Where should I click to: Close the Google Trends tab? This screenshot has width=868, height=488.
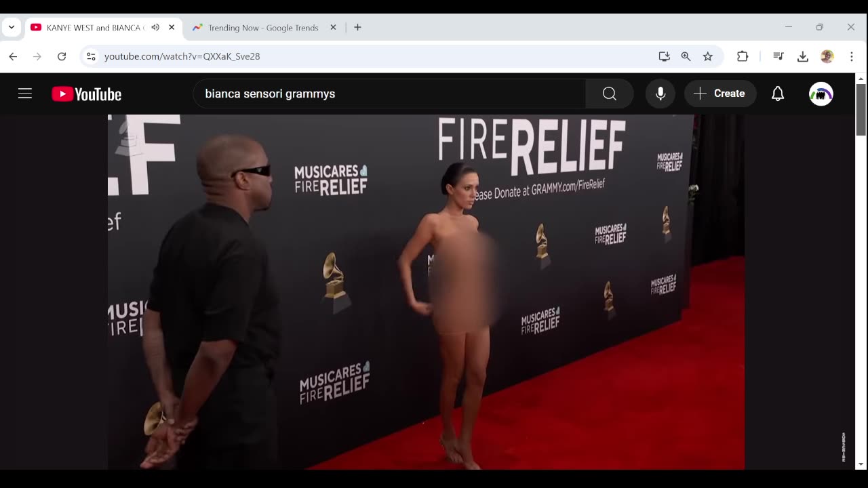[x=333, y=27]
